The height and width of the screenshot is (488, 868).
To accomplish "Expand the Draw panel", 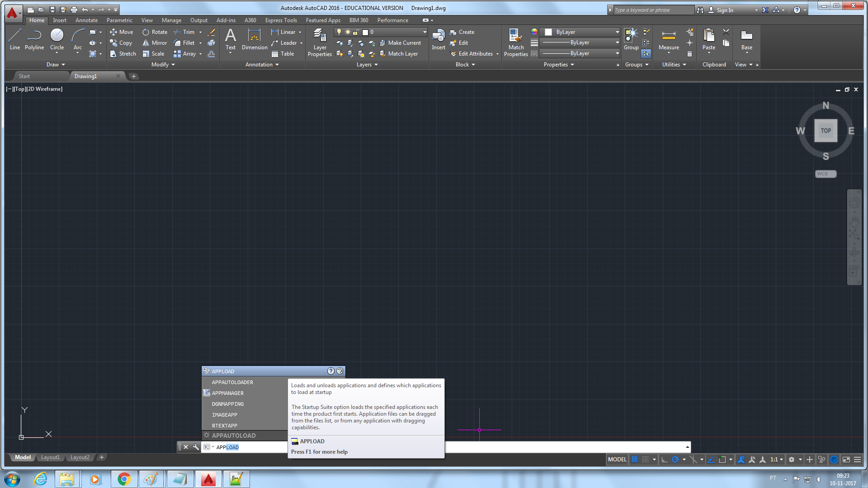I will click(56, 65).
